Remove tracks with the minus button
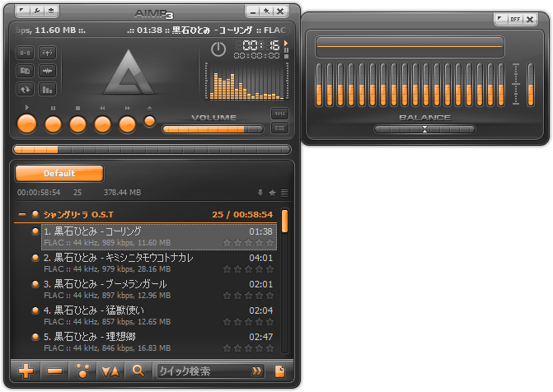The image size is (553, 392). coord(54,371)
